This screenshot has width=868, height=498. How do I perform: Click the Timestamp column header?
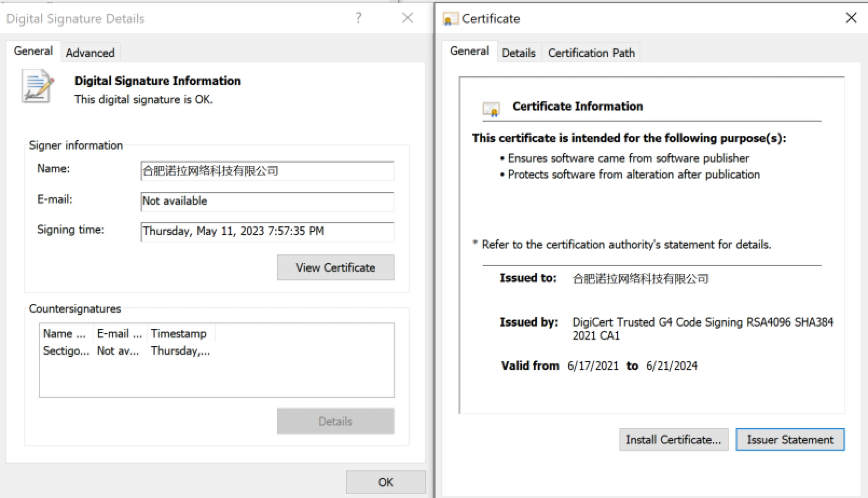coord(181,333)
